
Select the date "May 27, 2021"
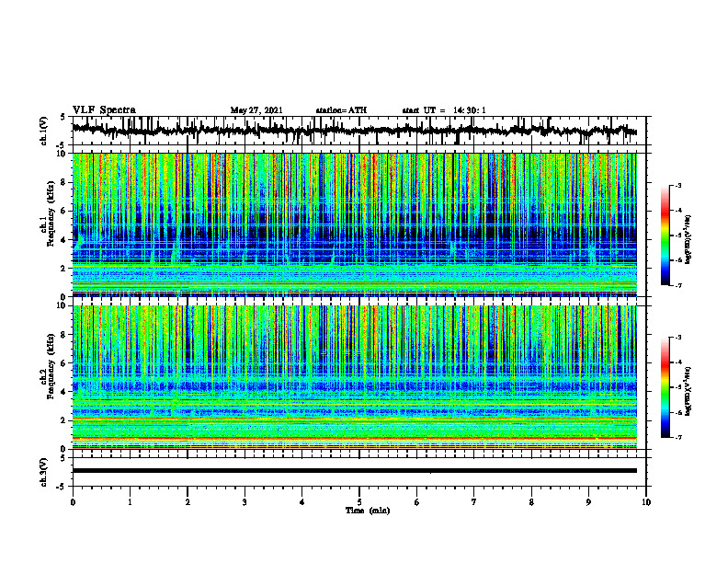tap(256, 110)
